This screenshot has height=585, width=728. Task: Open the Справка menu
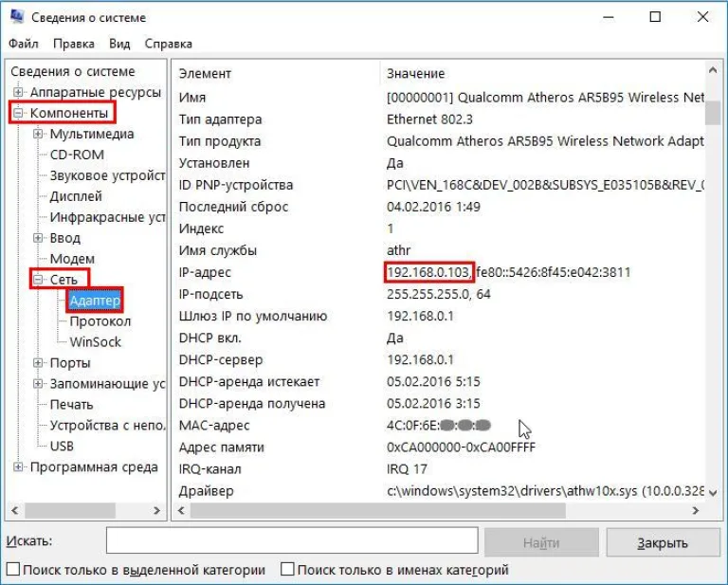click(x=168, y=44)
